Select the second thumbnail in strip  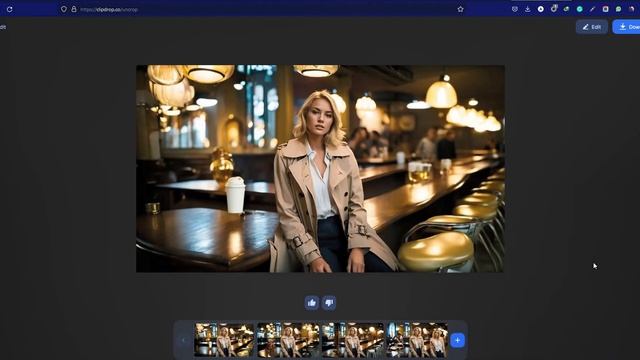tap(289, 340)
